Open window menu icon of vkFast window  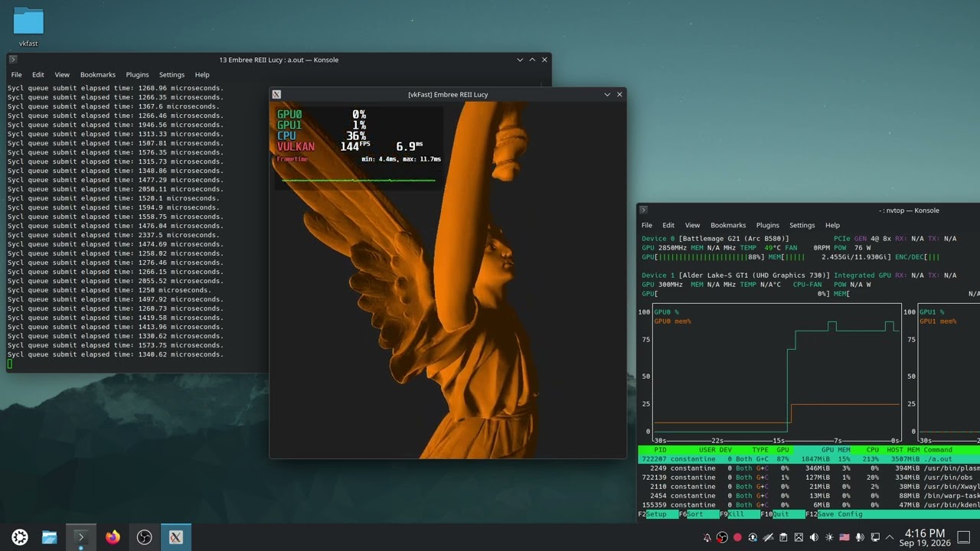pos(276,94)
